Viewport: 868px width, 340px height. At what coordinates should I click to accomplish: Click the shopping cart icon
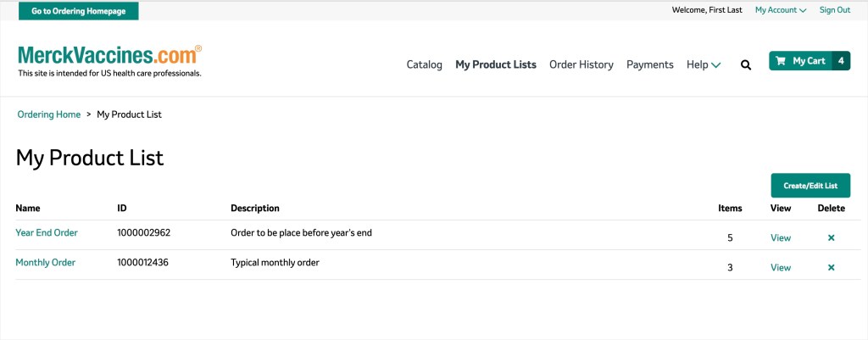click(781, 61)
